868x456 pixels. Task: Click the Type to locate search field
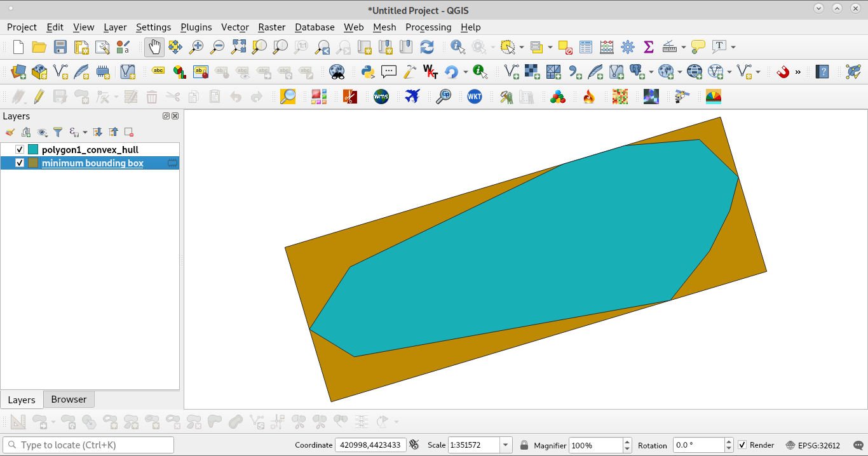[89, 445]
